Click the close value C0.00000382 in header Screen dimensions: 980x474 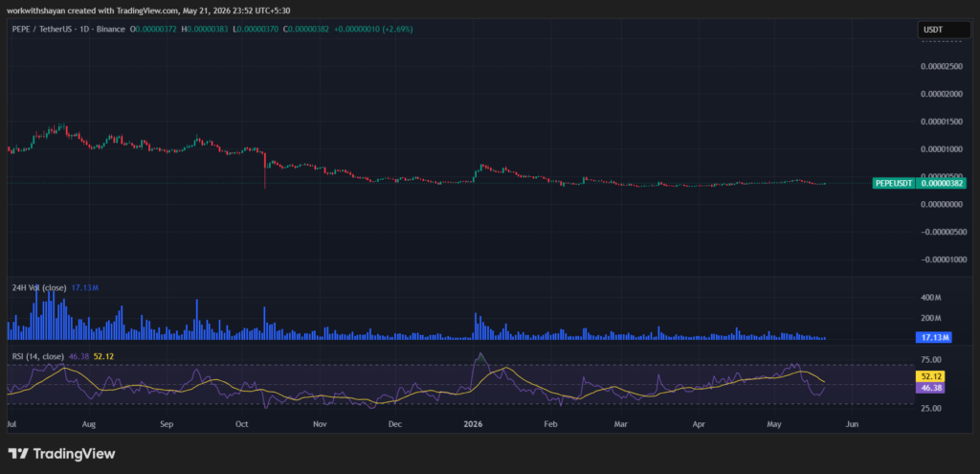[x=305, y=29]
